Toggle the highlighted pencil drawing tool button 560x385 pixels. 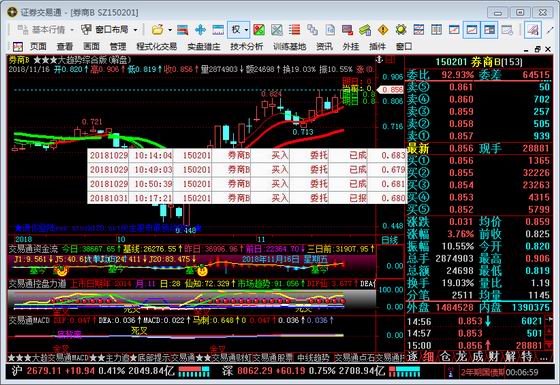533,30
